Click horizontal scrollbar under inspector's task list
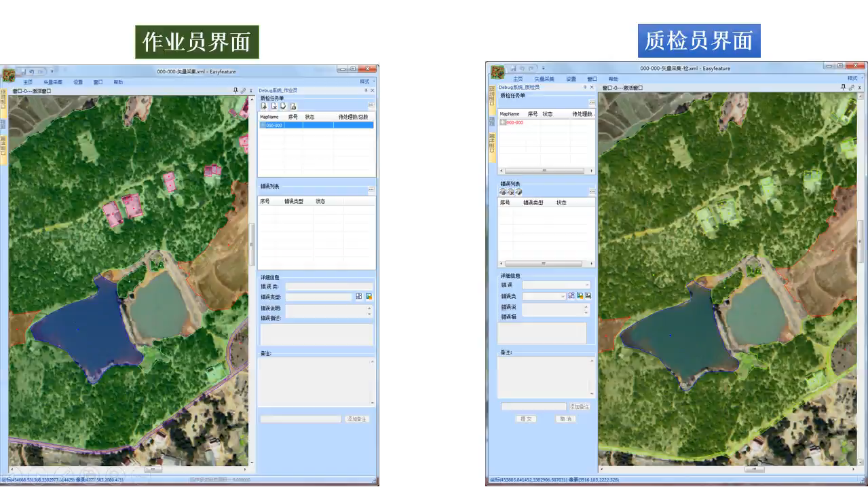This screenshot has height=487, width=868. point(543,171)
